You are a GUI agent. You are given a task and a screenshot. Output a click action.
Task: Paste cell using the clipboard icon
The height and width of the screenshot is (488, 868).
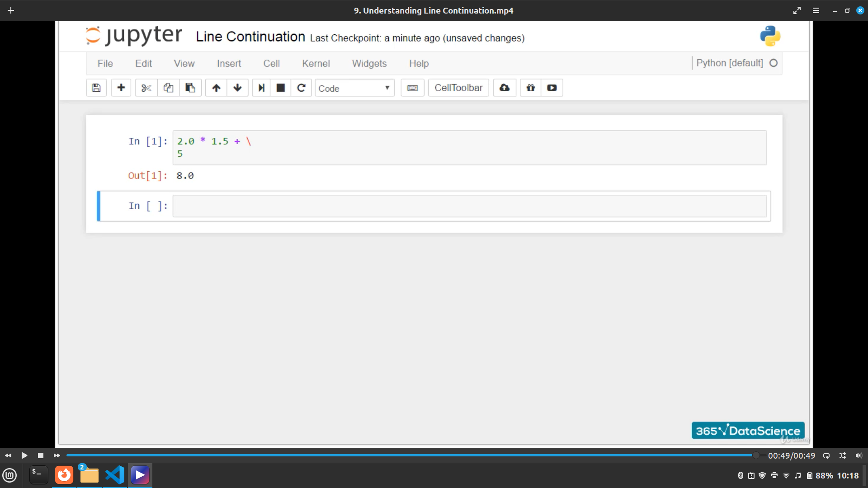pyautogui.click(x=190, y=88)
